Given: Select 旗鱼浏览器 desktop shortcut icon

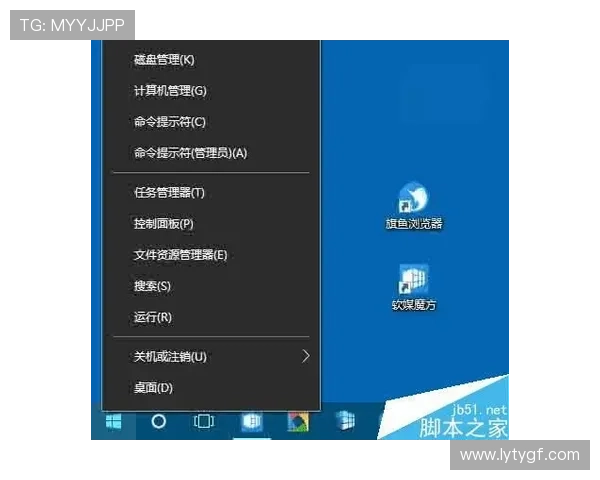Looking at the screenshot, I should coord(414,198).
